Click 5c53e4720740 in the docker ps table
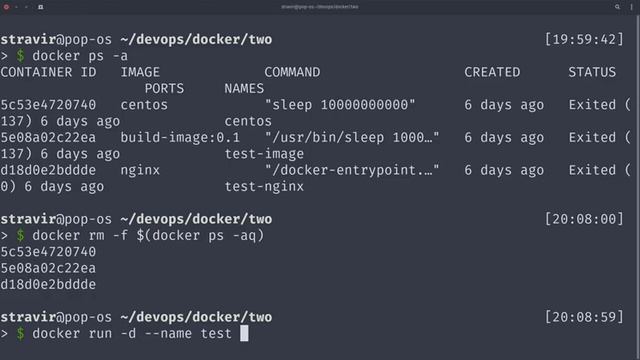This screenshot has height=360, width=640. coord(48,105)
